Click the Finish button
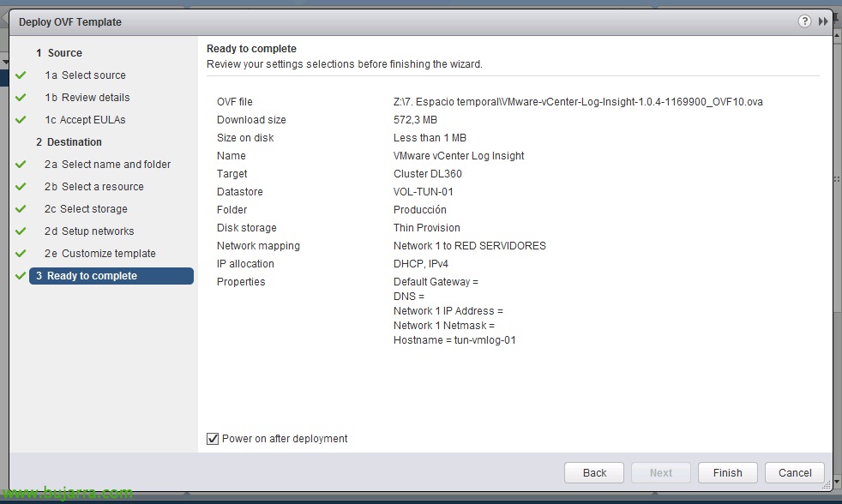The width and height of the screenshot is (842, 504). click(728, 473)
